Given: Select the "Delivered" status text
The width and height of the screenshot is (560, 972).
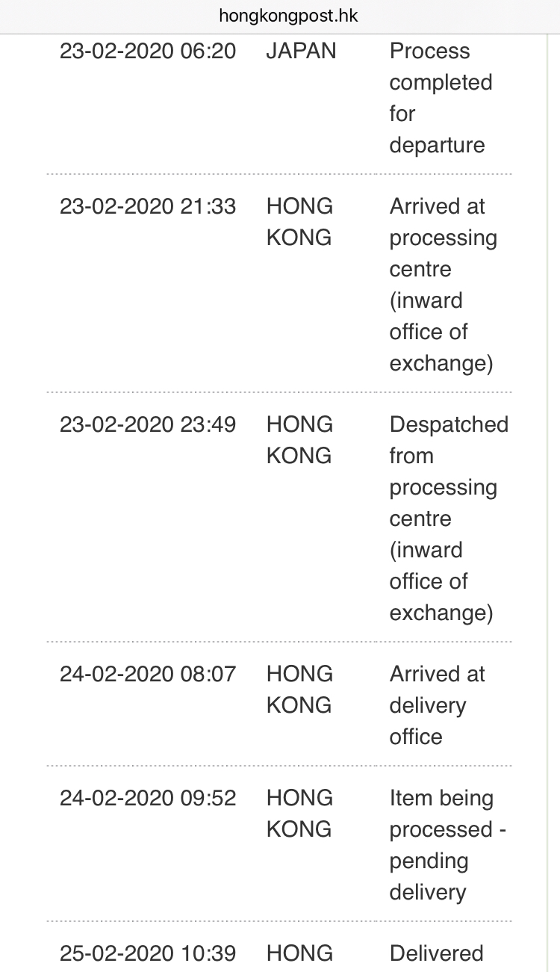Looking at the screenshot, I should point(436,953).
